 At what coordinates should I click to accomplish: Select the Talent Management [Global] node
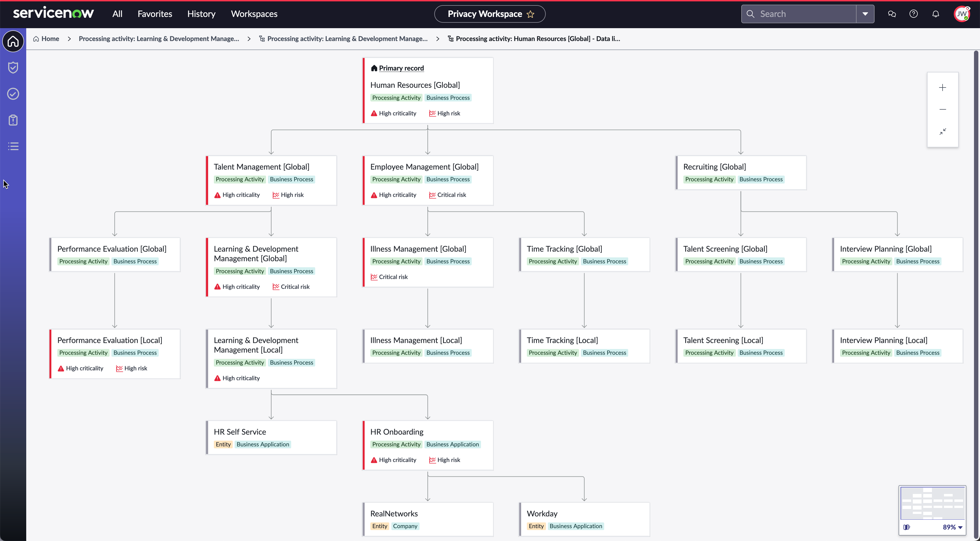click(x=271, y=180)
